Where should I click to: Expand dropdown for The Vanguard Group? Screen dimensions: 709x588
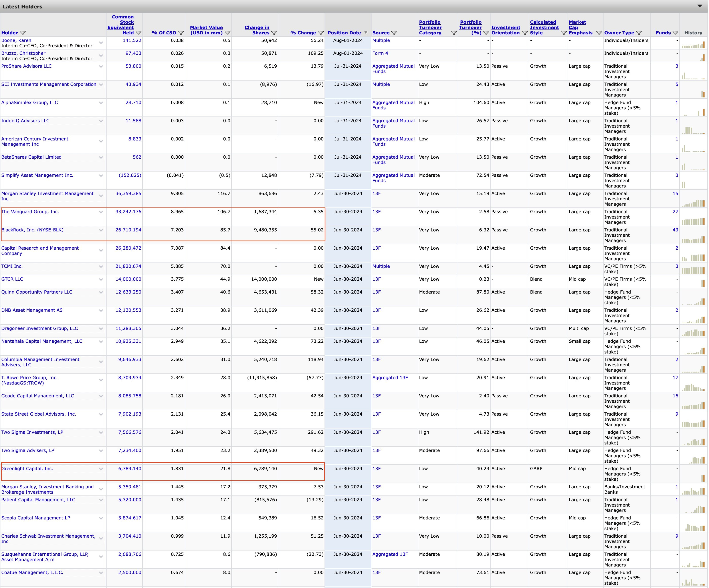coord(101,212)
